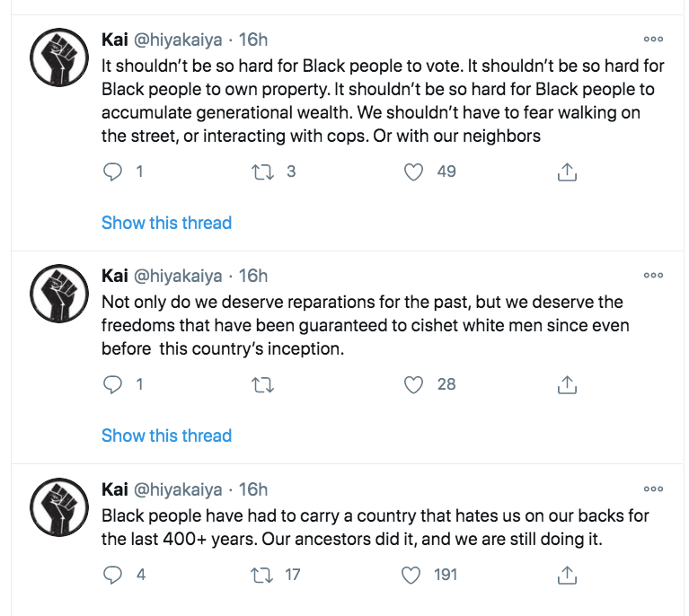This screenshot has height=616, width=689.
Task: Open Kai's profile name on the reparations tweet
Action: [114, 276]
